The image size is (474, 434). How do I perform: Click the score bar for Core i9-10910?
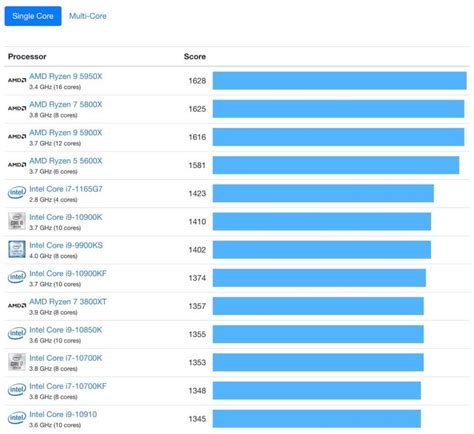pyautogui.click(x=317, y=419)
